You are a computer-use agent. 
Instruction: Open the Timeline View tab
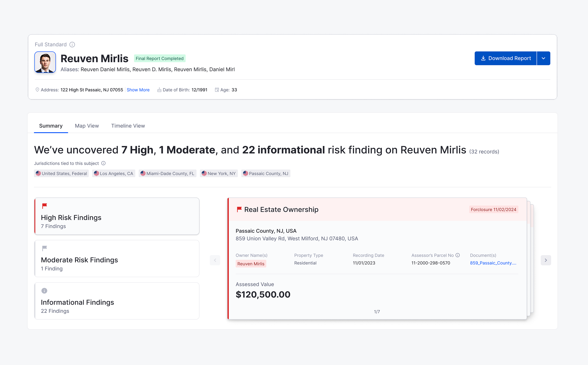click(128, 126)
